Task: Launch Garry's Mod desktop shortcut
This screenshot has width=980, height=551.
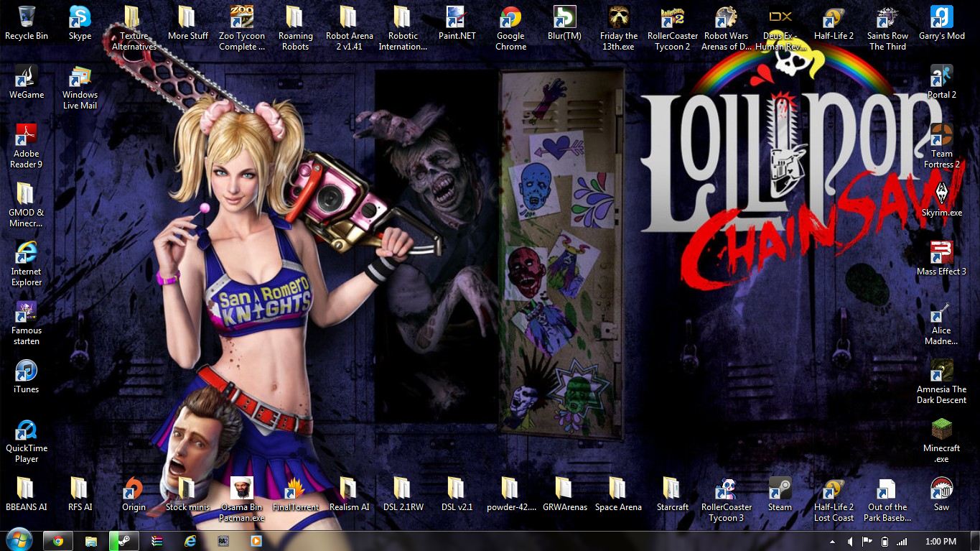Action: coord(941,22)
